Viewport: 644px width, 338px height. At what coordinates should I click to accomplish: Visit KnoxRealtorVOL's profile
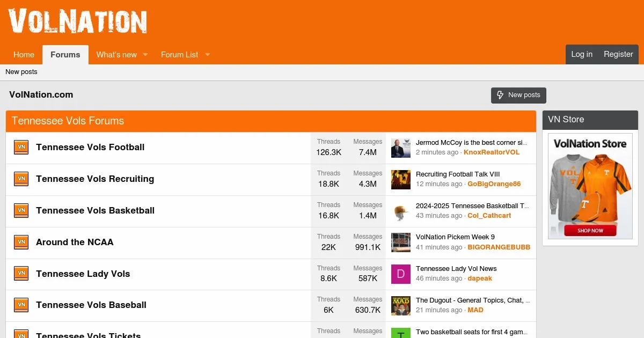492,152
